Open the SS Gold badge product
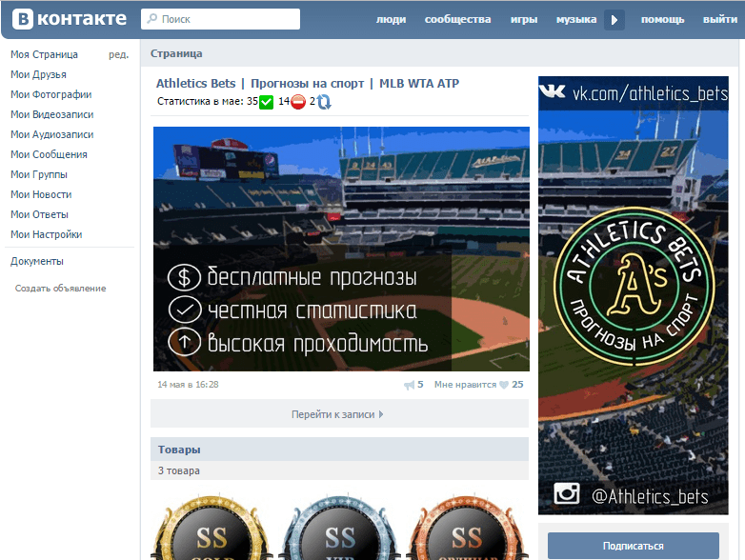This screenshot has width=745, height=560. (x=211, y=528)
